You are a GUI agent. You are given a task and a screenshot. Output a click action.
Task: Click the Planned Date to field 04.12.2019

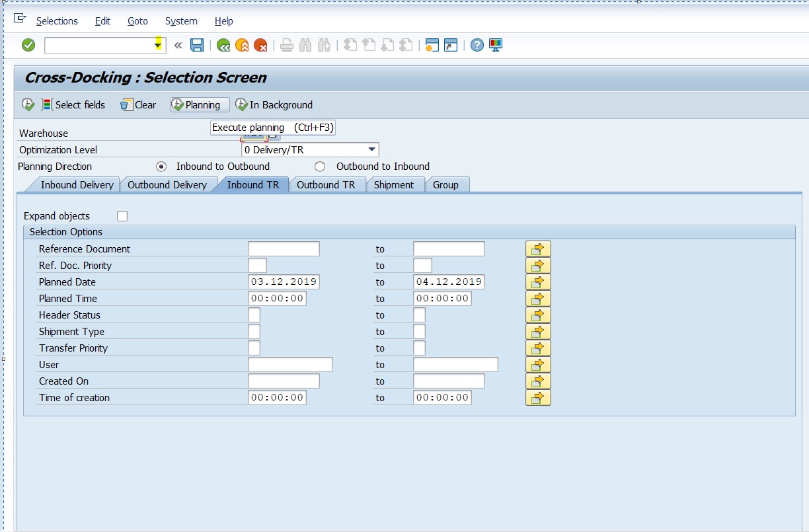449,282
